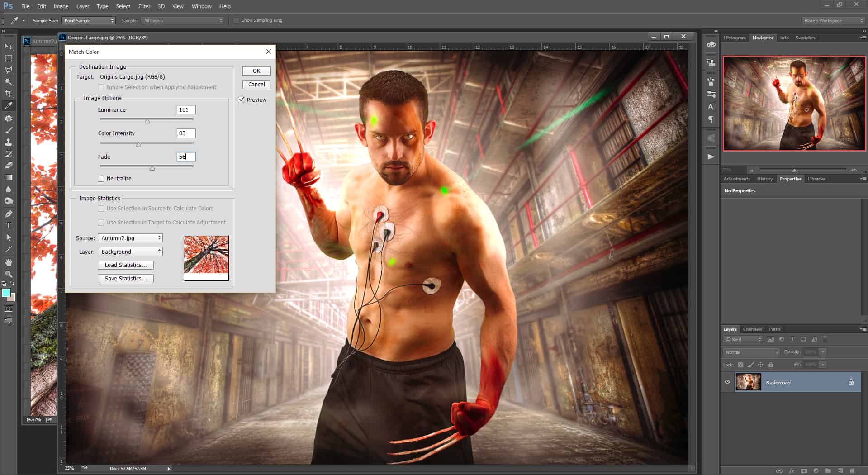Viewport: 868px width, 475px height.
Task: Open the Source dropdown showing Autumn2.jpg
Action: [130, 238]
